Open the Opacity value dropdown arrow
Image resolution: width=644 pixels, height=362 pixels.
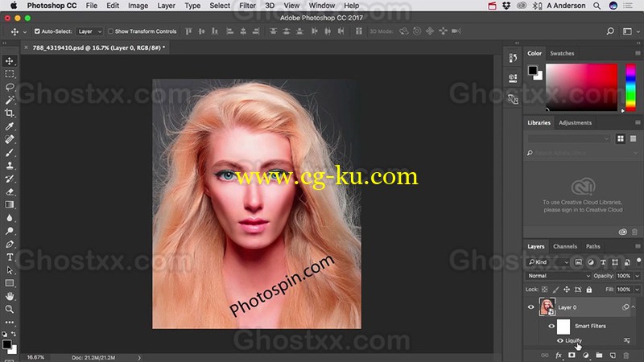(x=637, y=276)
